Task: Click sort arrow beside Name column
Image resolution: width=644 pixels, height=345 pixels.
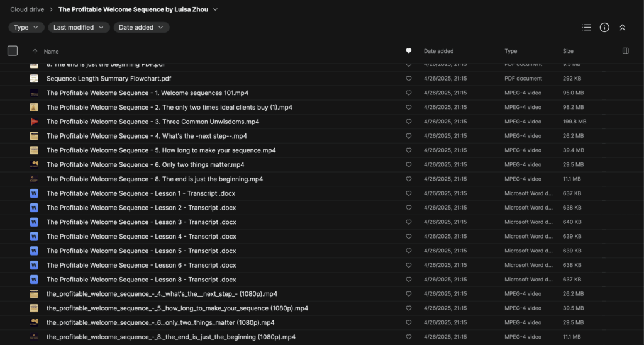Action: [35, 51]
